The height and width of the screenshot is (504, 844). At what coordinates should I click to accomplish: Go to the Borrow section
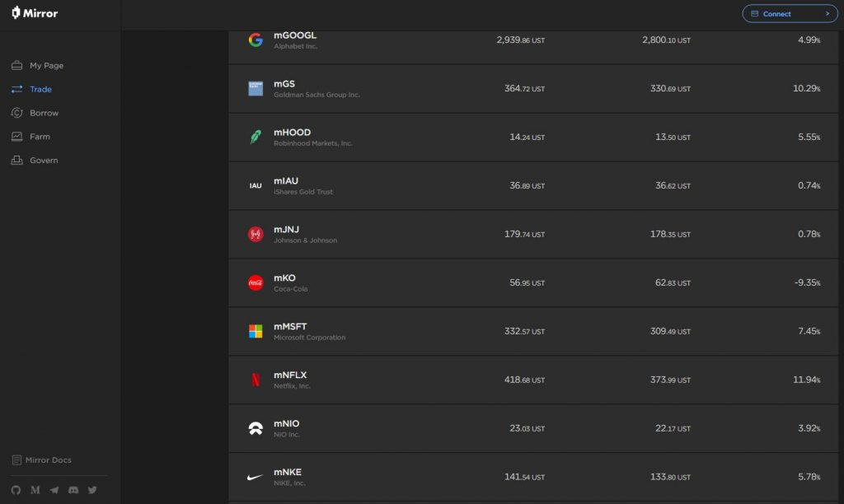[44, 113]
